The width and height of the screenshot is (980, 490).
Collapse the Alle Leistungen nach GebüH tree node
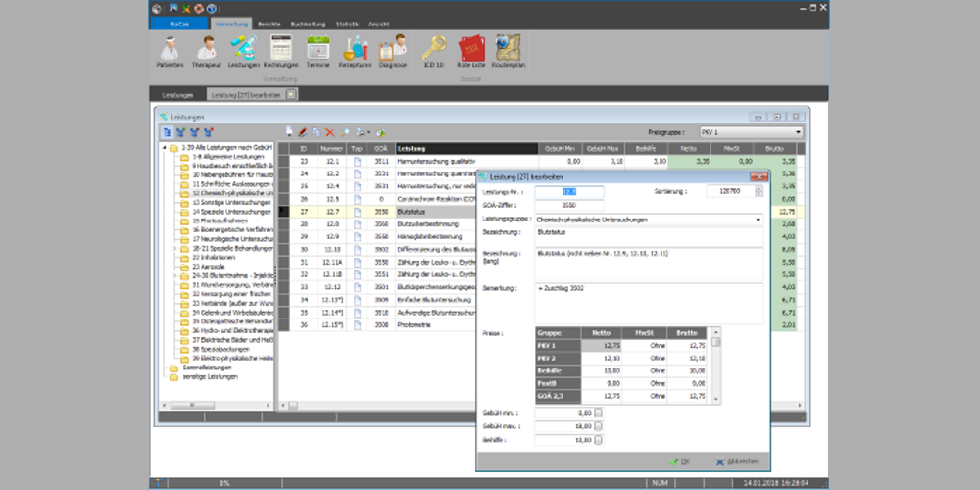[165, 148]
